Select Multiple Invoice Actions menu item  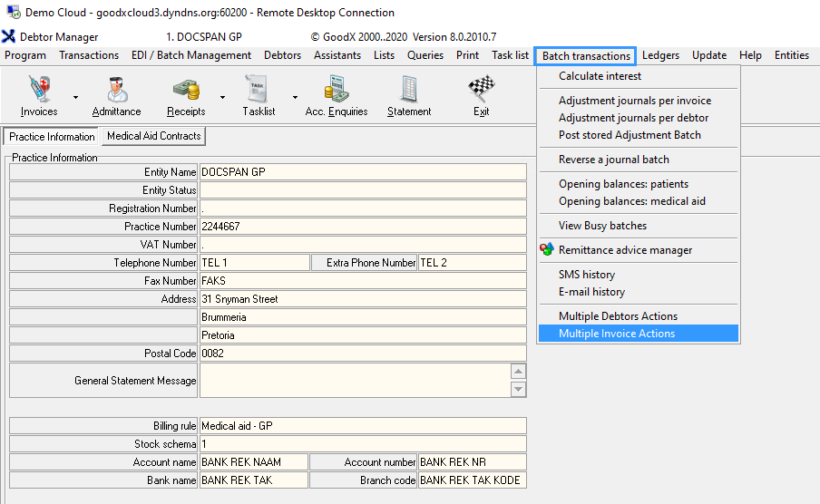coord(617,334)
